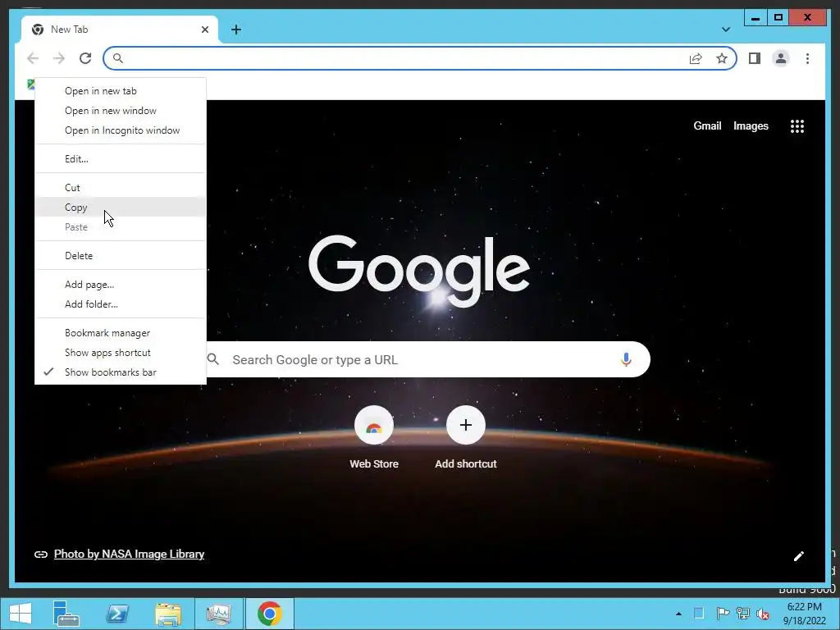Click the browser back arrow
840x630 pixels.
pos(33,58)
